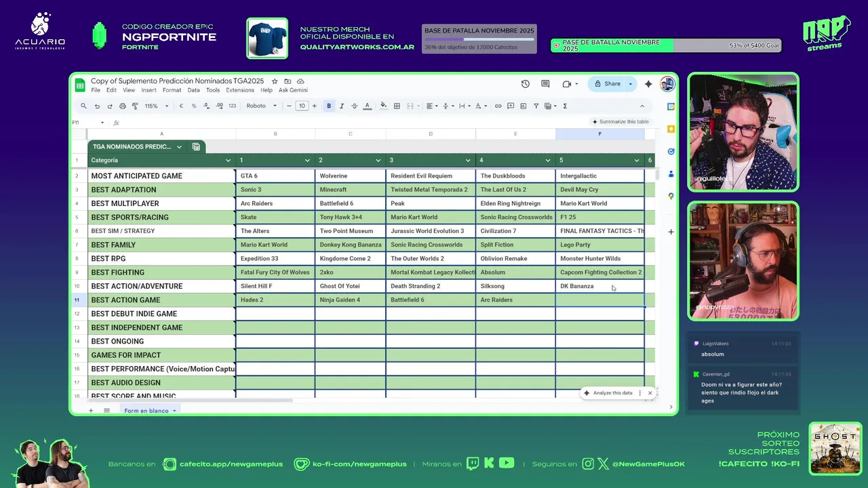Increase font size with plus button

pyautogui.click(x=314, y=106)
